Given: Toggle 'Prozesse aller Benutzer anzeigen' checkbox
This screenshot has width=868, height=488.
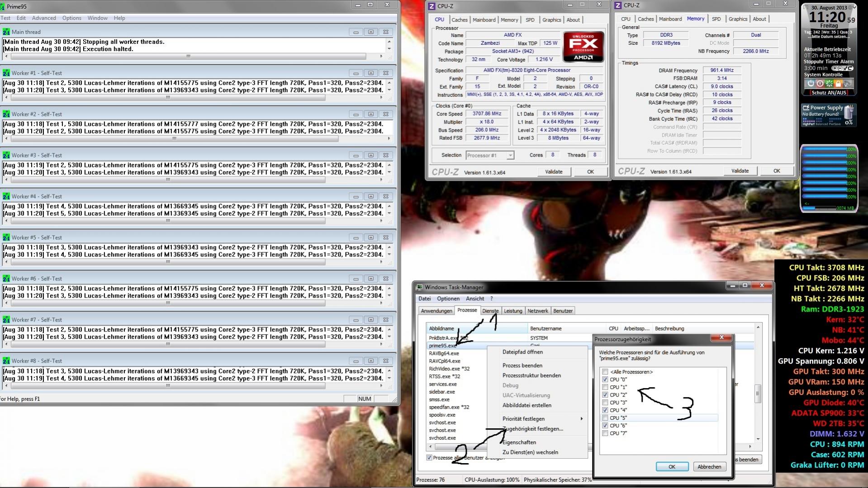Looking at the screenshot, I should [429, 458].
